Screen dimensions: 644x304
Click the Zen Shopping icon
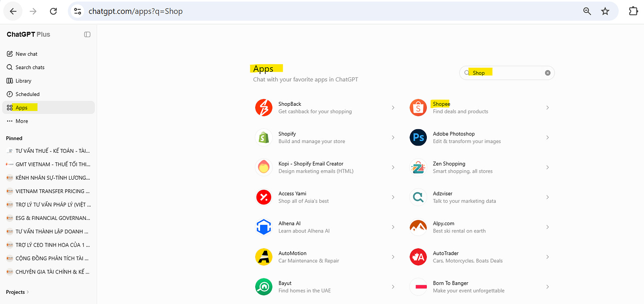[418, 167]
